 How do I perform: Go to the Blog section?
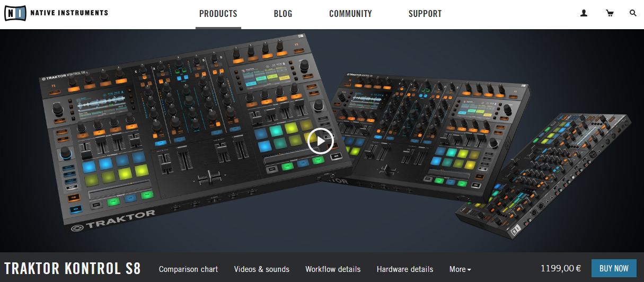[x=283, y=14]
